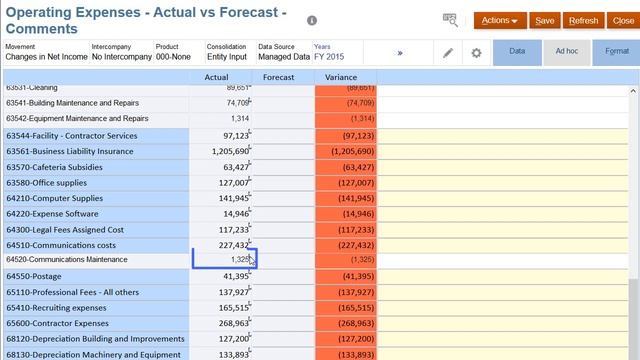
Task: Click the Close button
Action: coord(623,20)
